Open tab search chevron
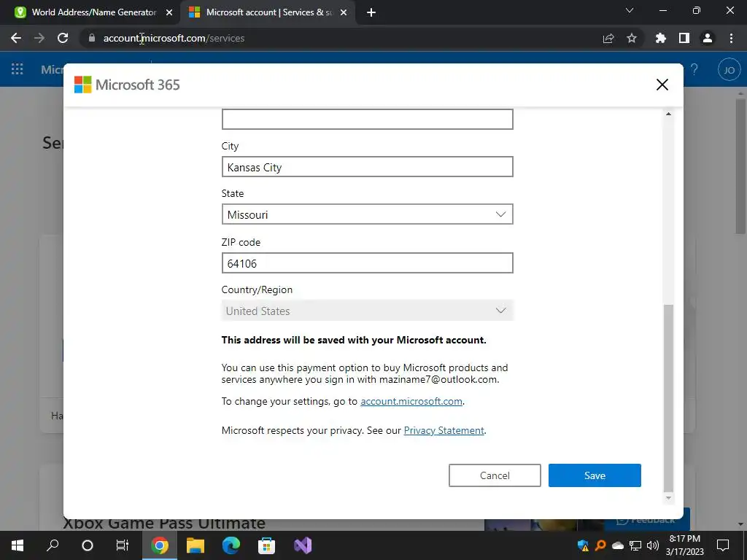 630,10
